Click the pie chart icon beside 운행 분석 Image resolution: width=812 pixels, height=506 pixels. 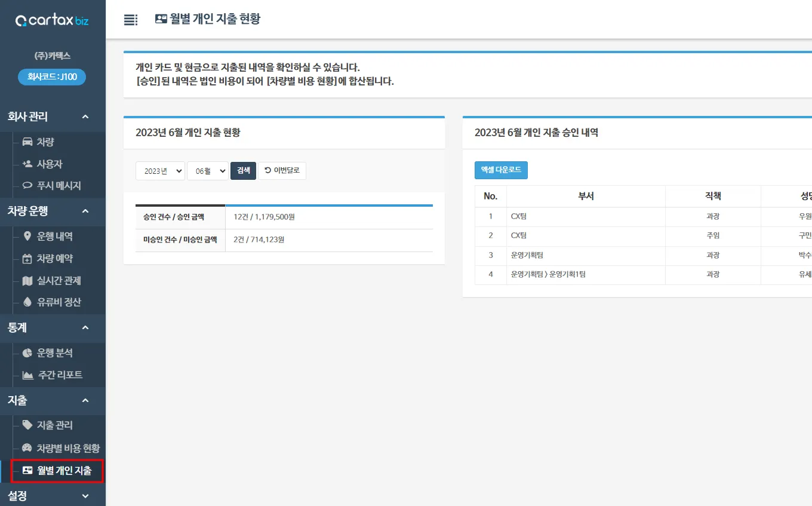27,352
